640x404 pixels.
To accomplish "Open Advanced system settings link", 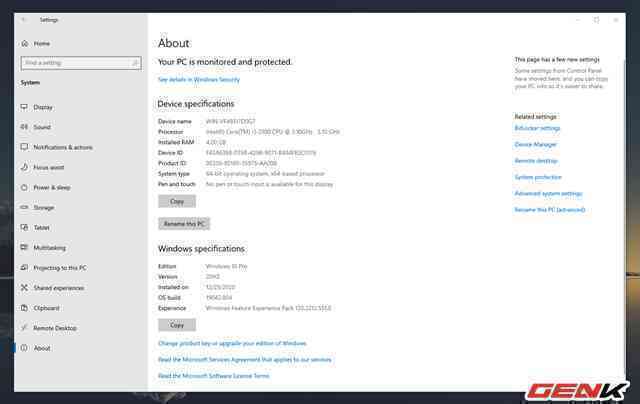I will [548, 193].
